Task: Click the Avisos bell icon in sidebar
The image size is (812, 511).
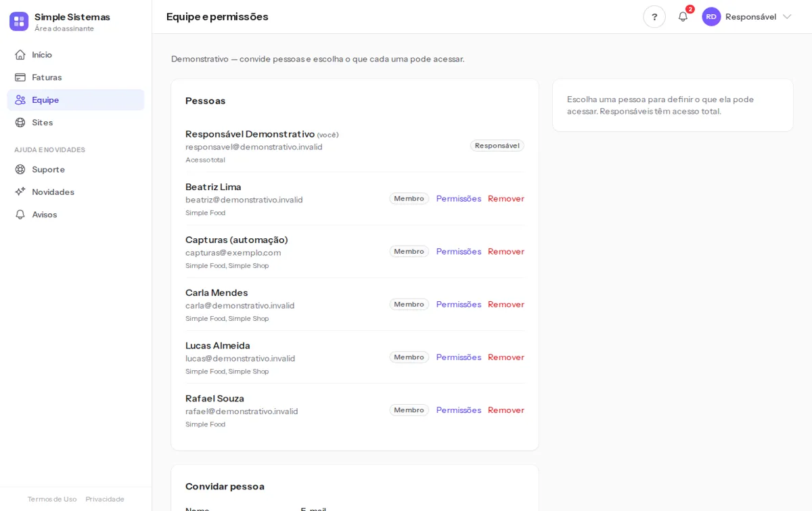Action: click(x=20, y=215)
